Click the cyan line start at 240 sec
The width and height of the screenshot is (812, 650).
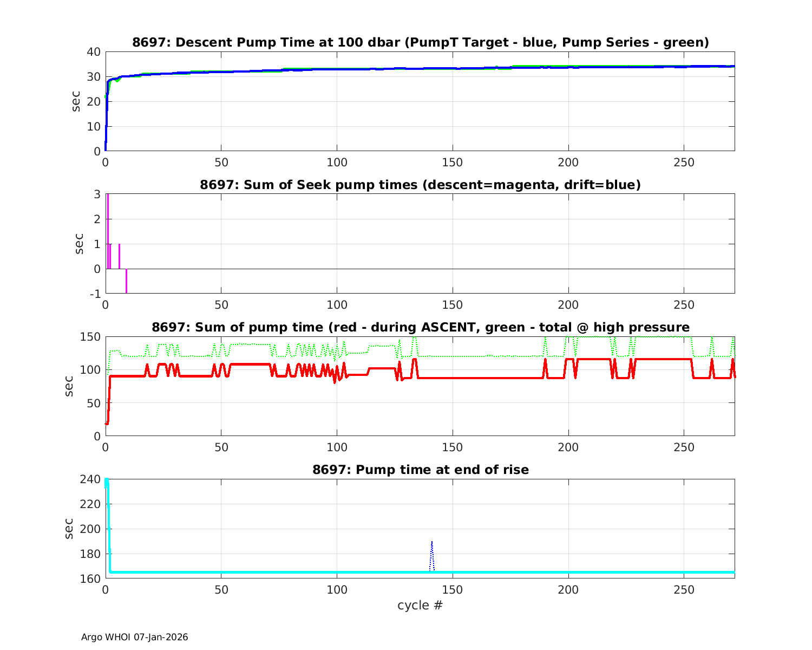pyautogui.click(x=107, y=481)
